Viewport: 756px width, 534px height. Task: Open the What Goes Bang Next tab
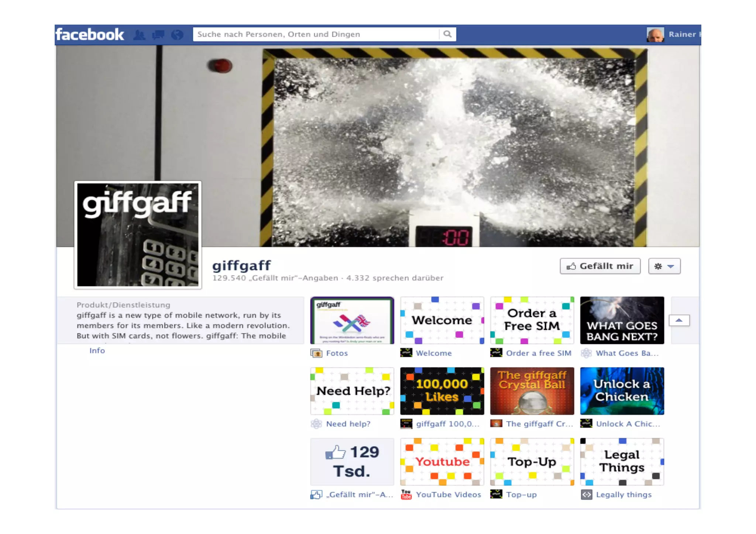pyautogui.click(x=622, y=320)
